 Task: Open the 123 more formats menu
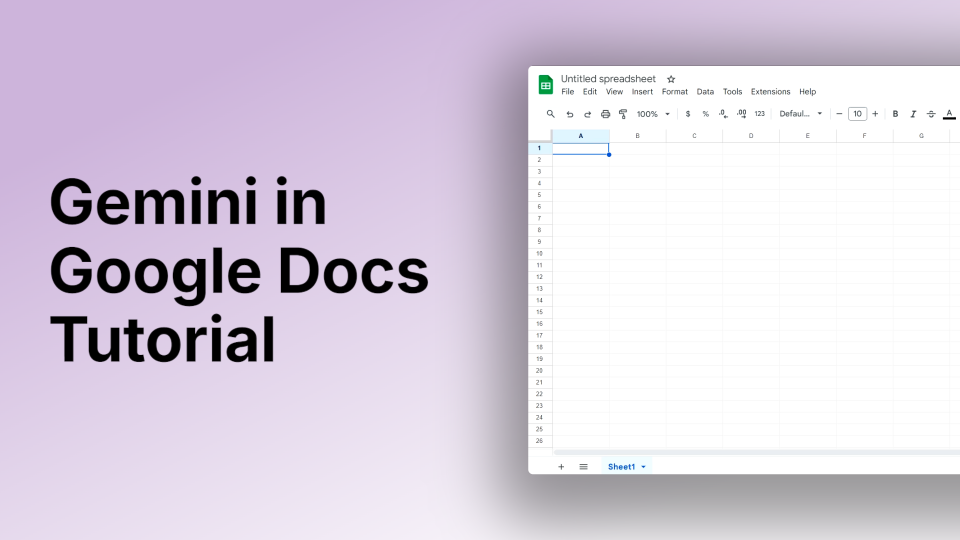[759, 114]
